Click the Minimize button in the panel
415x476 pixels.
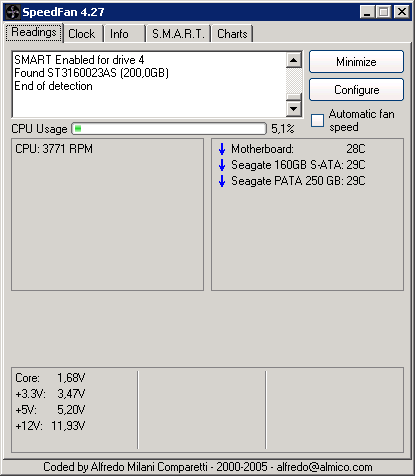click(356, 62)
